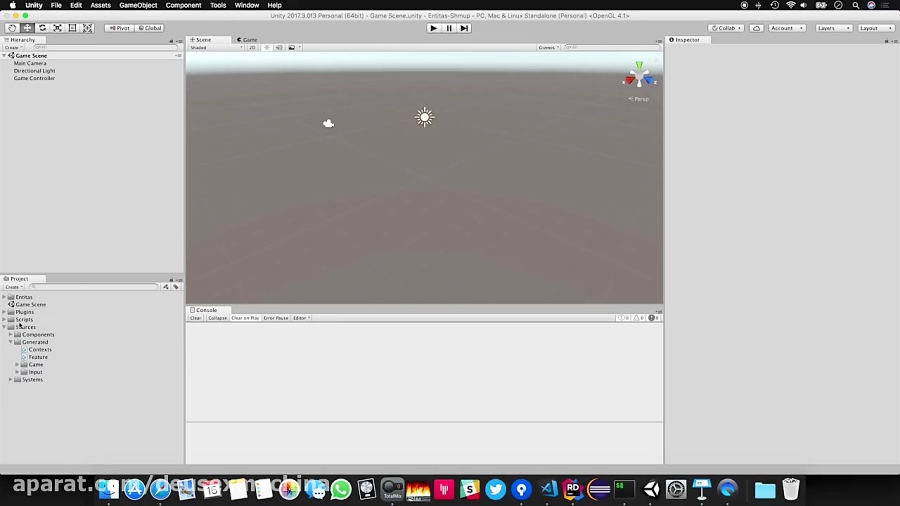Lock the Project panel
This screenshot has height=506, width=900.
171,280
